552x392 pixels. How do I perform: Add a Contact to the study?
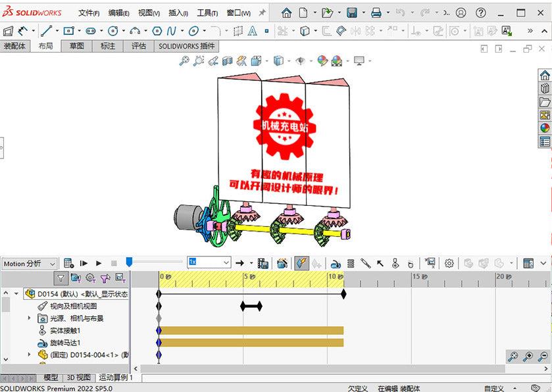[395, 263]
